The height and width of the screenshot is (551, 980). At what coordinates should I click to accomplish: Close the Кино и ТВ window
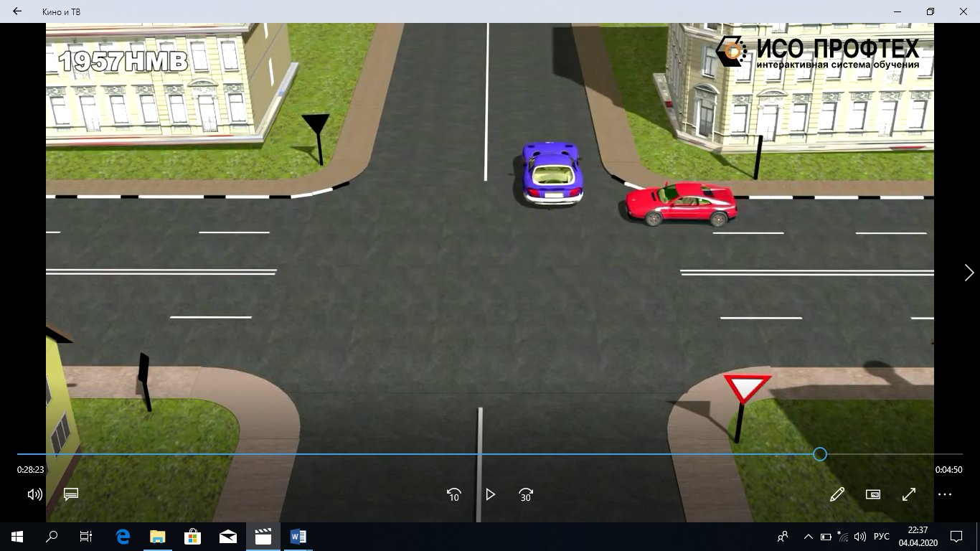(x=963, y=11)
